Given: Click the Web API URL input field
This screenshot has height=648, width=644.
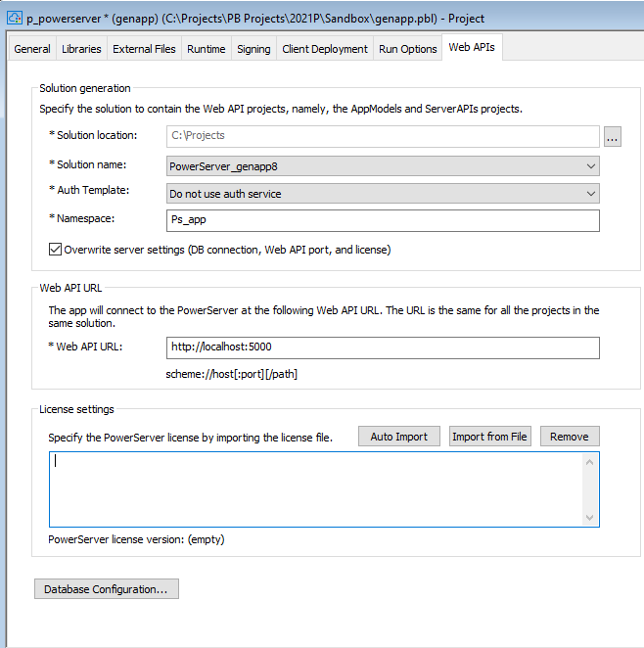Looking at the screenshot, I should coord(383,347).
